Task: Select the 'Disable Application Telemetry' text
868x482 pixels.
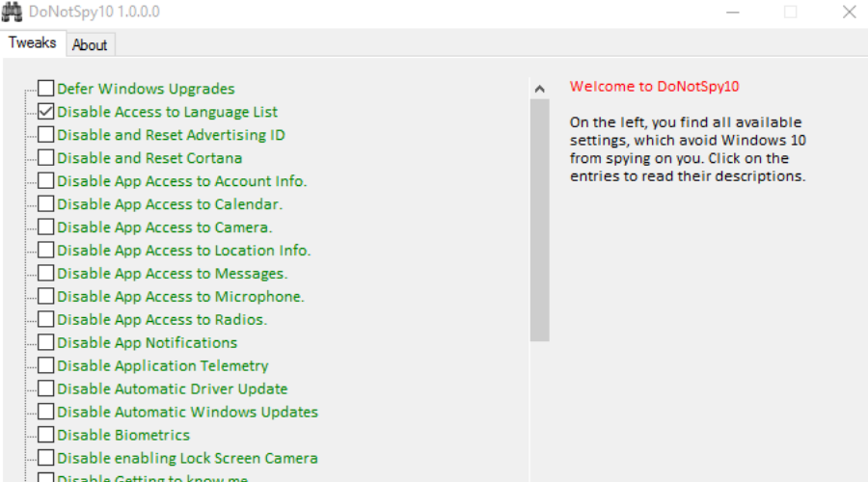Action: tap(163, 365)
